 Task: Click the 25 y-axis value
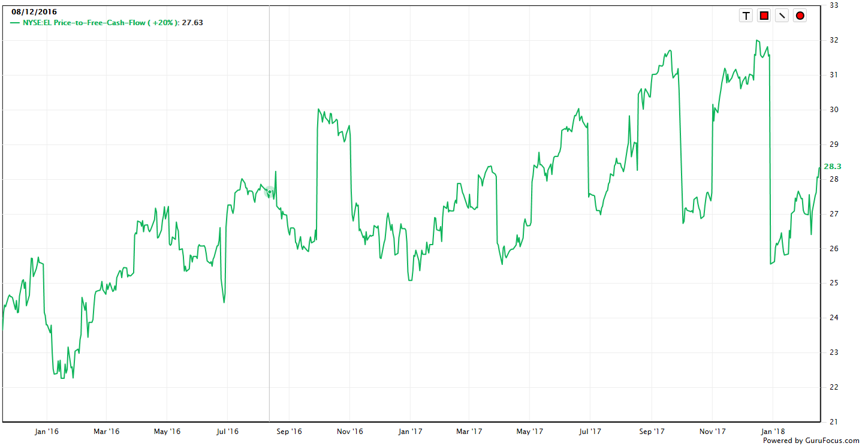pyautogui.click(x=834, y=283)
